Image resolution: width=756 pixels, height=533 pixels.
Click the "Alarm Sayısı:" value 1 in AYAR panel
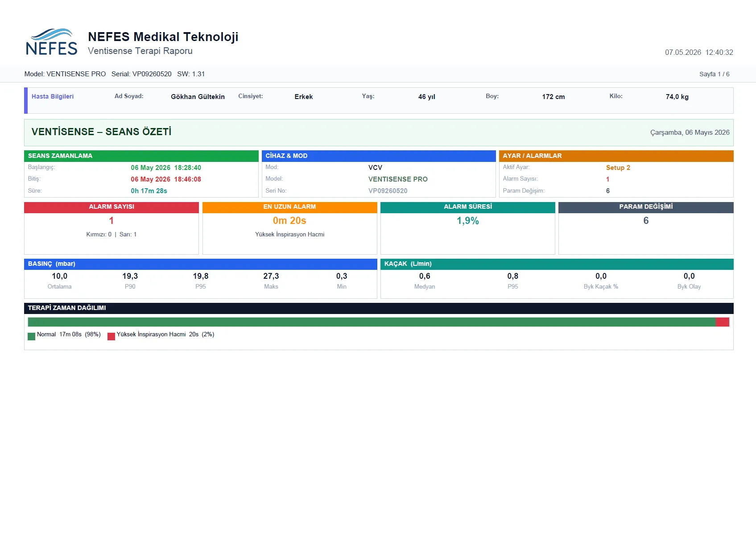tap(607, 179)
